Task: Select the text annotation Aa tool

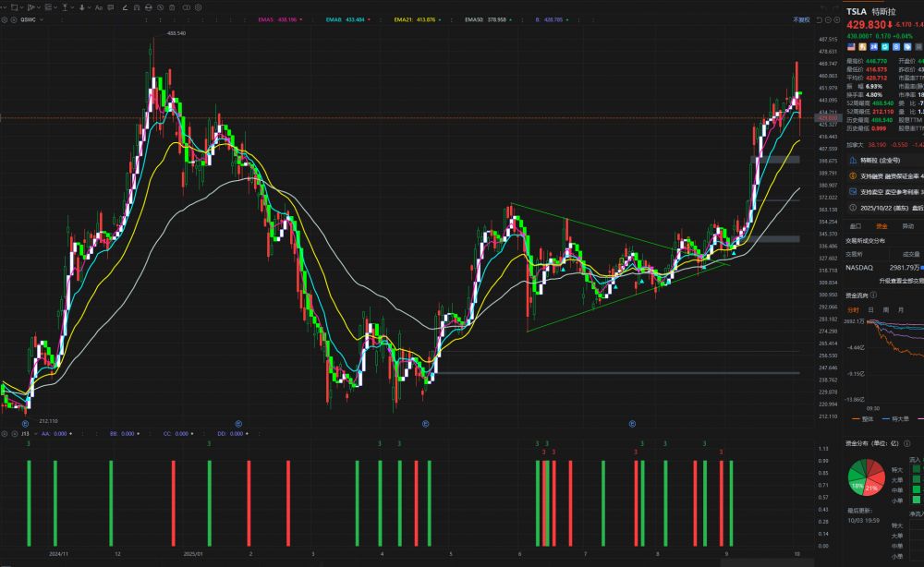Action: tap(99, 7)
